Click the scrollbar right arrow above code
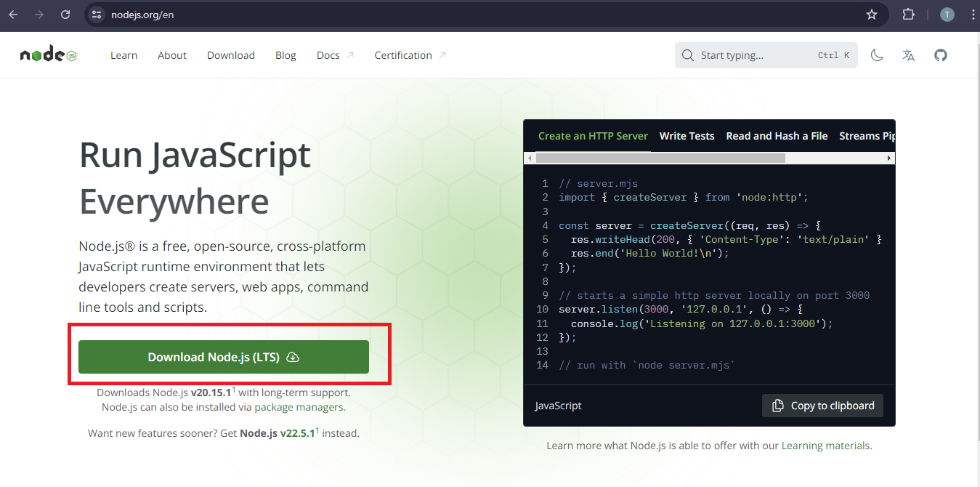The height and width of the screenshot is (487, 980). pos(889,158)
